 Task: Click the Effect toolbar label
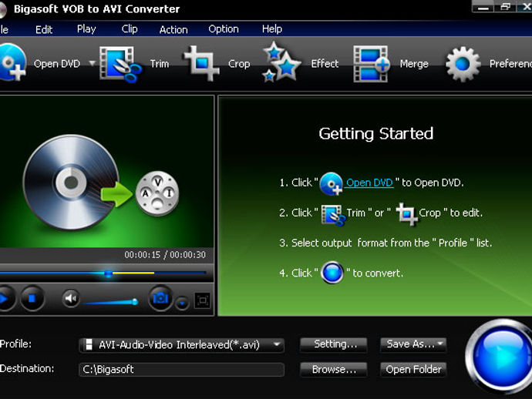click(x=325, y=64)
